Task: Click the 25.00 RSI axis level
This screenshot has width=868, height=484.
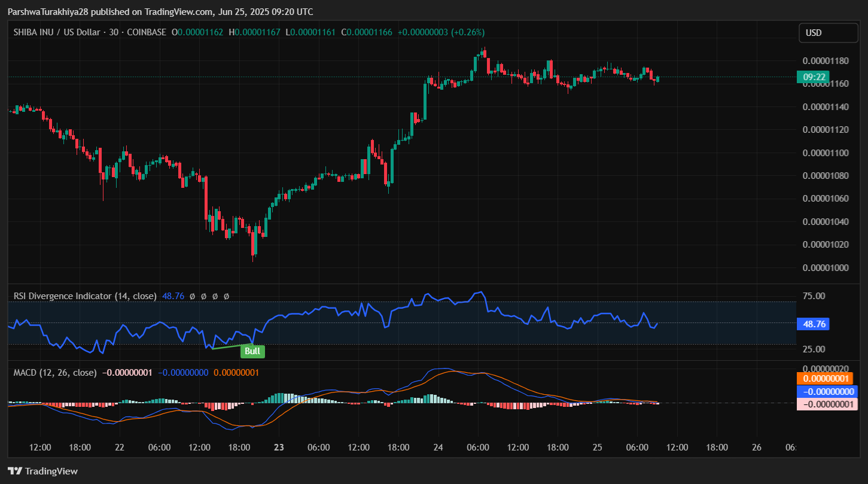Action: pos(814,349)
